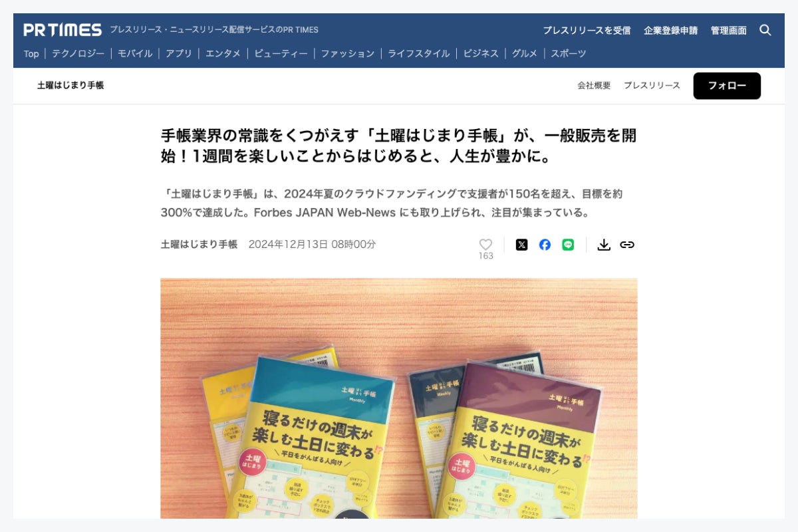798x532 pixels.
Task: Share article on X
Action: click(x=522, y=245)
